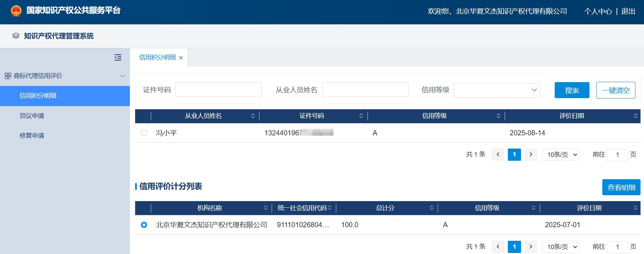Click the 一键清空 button
The image size is (644, 254).
click(x=616, y=90)
